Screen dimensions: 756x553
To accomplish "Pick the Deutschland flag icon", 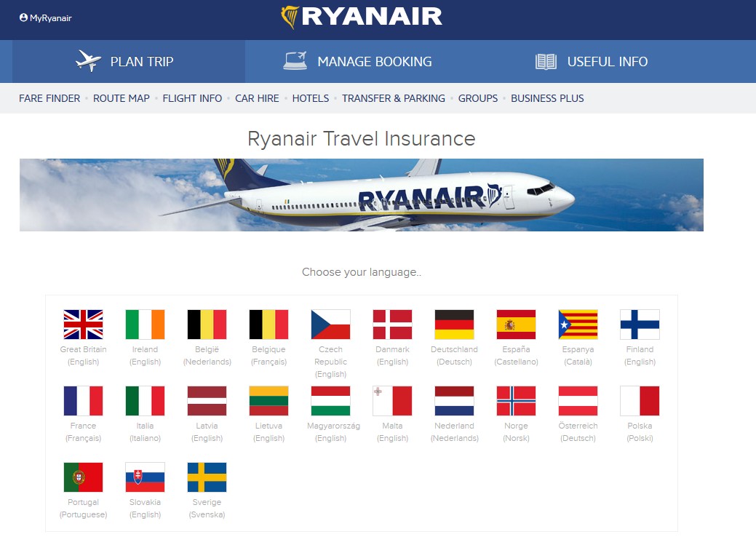I will [x=454, y=325].
